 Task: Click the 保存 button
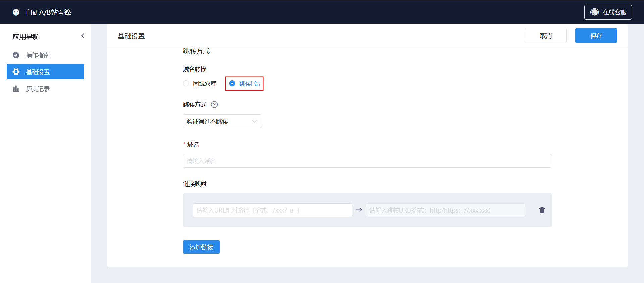596,36
